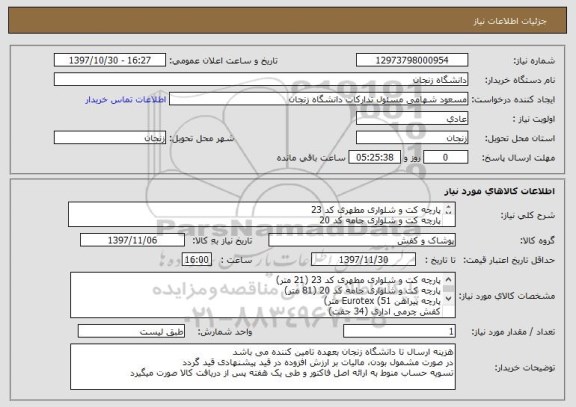Click the unit of measure field طبق لیست
Image resolution: width=576 pixels, height=407 pixels.
(131, 332)
